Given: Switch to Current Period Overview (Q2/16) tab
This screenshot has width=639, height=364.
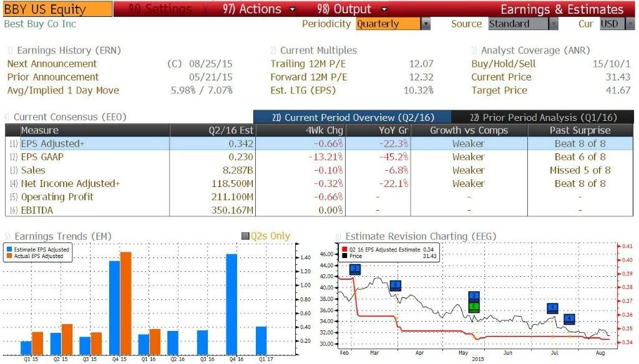Looking at the screenshot, I should click(x=353, y=117).
